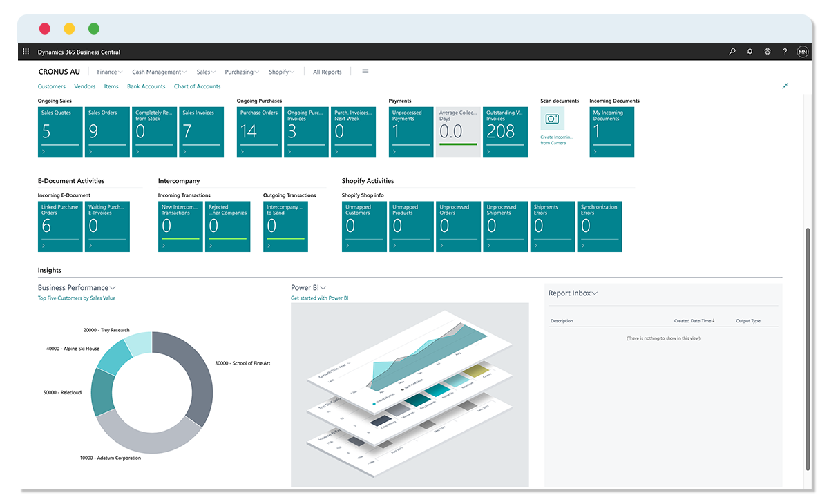Open Sales Invoices tile
The image size is (829, 504).
[x=201, y=132]
